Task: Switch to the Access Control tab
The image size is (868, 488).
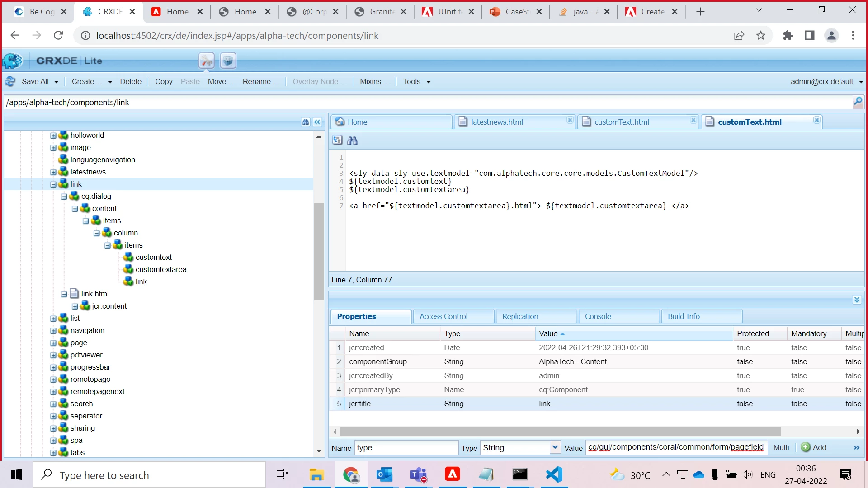Action: click(x=443, y=316)
